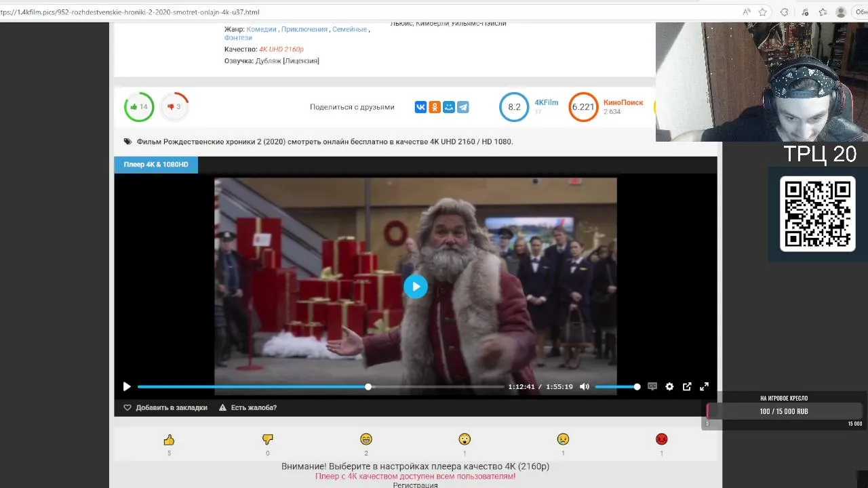React with the sad face emoji
868x488 pixels.
563,439
